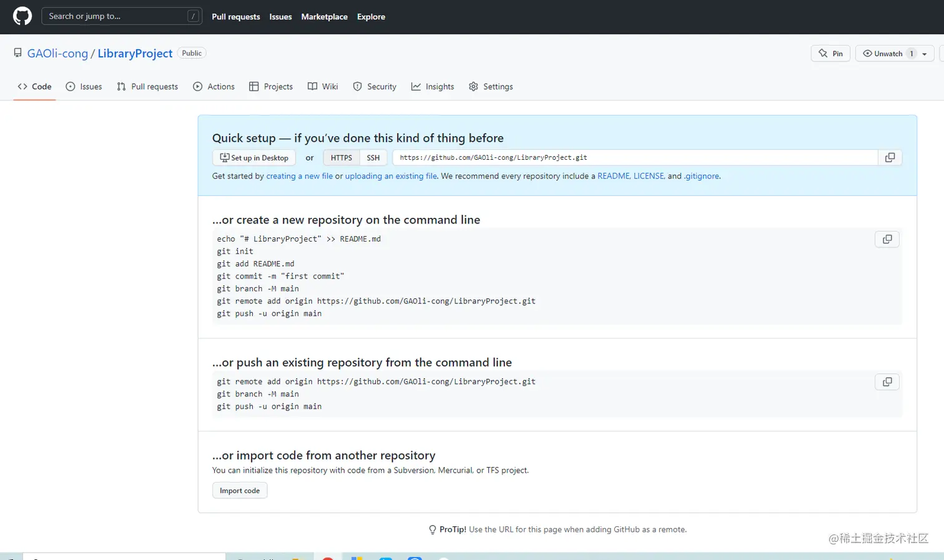Copy the new repository commands

coord(887,239)
